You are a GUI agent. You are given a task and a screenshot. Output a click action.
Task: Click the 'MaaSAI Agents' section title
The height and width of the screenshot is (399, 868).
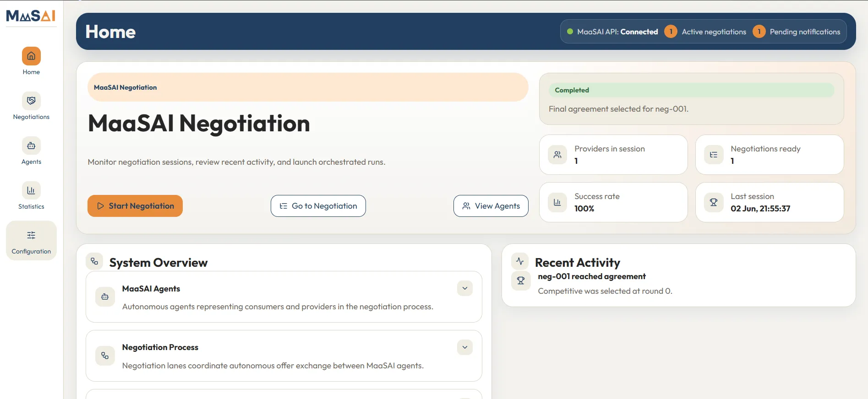click(151, 289)
